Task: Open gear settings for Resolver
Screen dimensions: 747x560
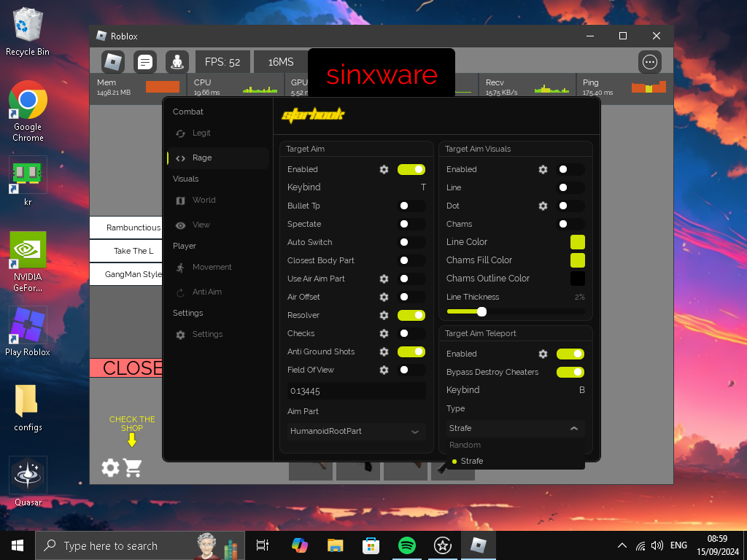Action: [x=384, y=315]
